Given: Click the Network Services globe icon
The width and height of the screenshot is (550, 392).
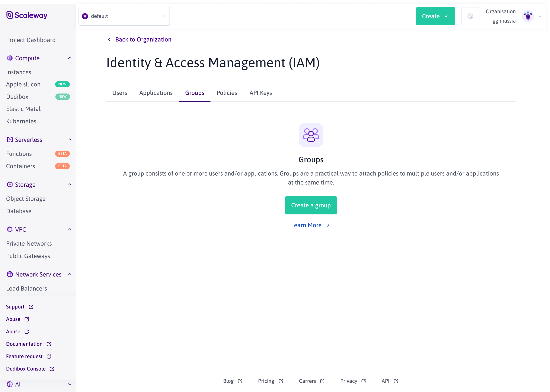Looking at the screenshot, I should pos(10,275).
